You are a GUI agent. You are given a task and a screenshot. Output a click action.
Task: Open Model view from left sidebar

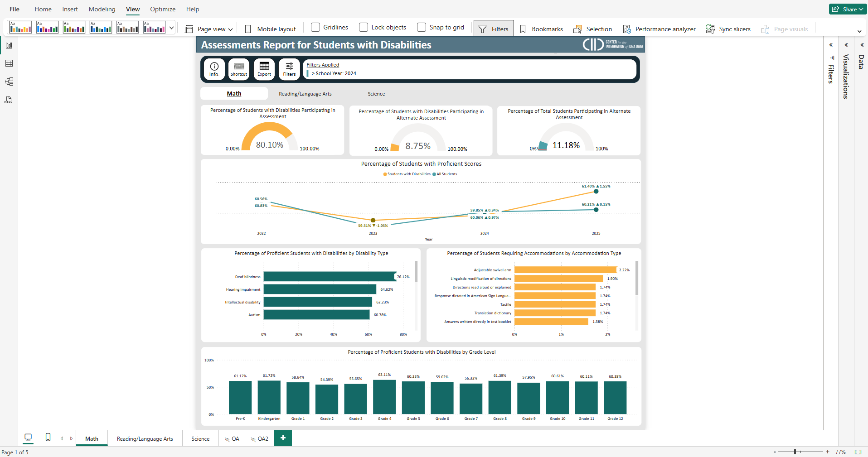point(9,82)
